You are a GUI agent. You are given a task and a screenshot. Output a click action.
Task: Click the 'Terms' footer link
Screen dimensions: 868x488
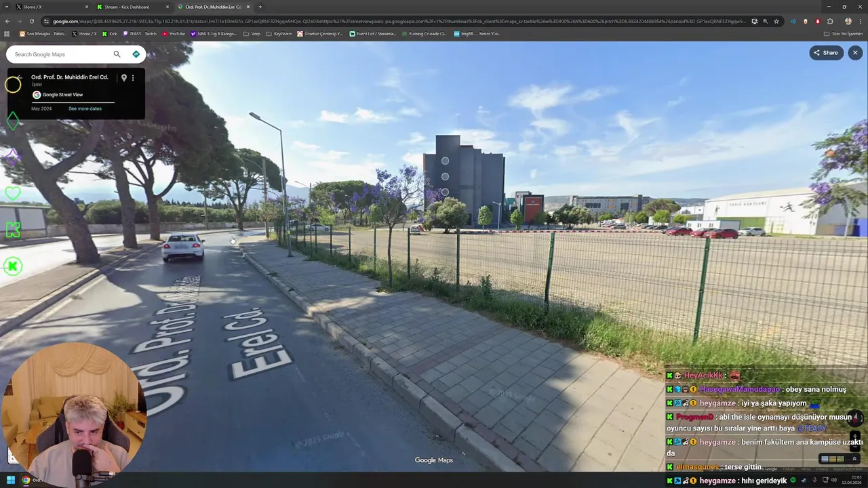click(805, 469)
